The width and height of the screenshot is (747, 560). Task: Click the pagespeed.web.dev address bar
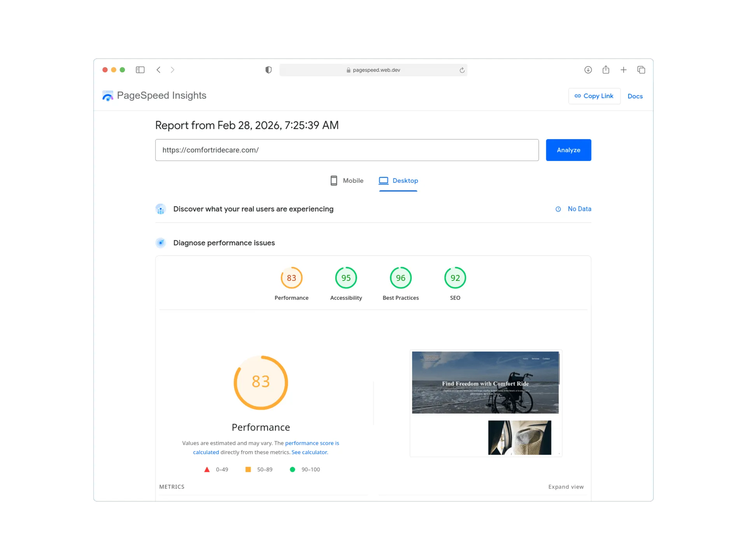tap(373, 70)
